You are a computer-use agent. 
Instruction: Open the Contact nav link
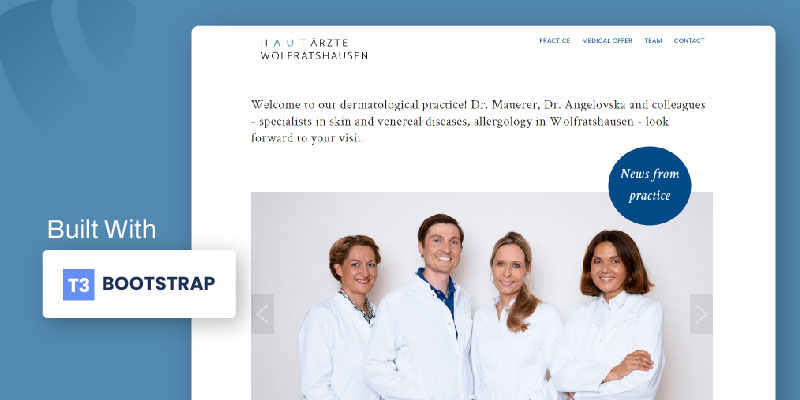[x=689, y=41]
